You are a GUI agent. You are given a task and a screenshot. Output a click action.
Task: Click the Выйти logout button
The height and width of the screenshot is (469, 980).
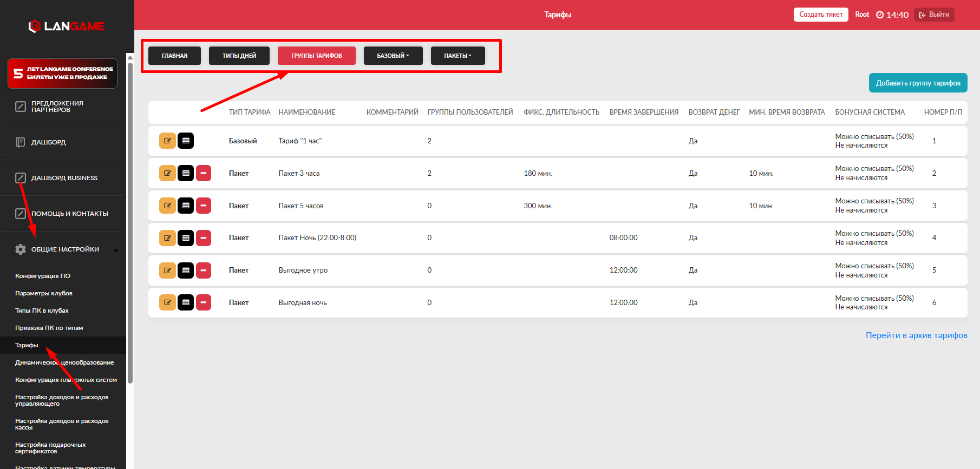pyautogui.click(x=934, y=15)
